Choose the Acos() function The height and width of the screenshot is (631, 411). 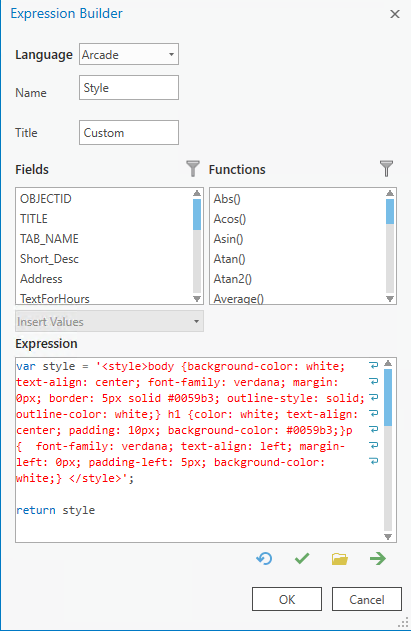click(x=229, y=219)
